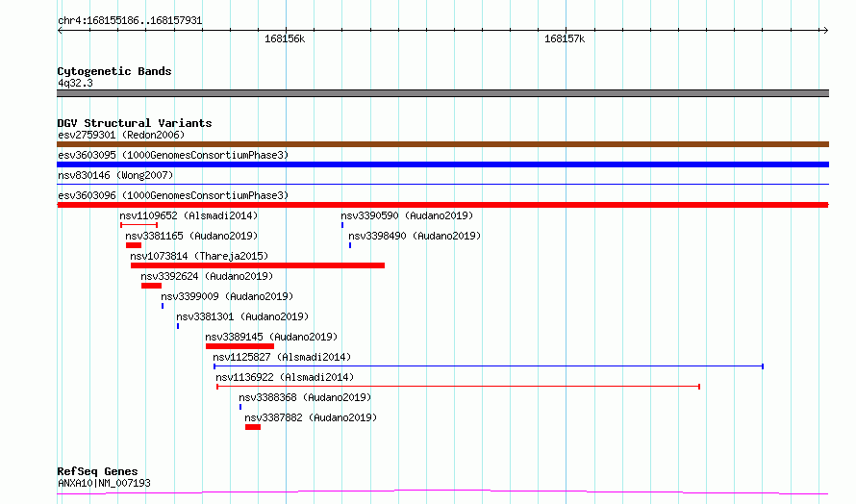Click the ruler's left arrow end
Image resolution: width=856 pixels, height=504 pixels.
[60, 31]
